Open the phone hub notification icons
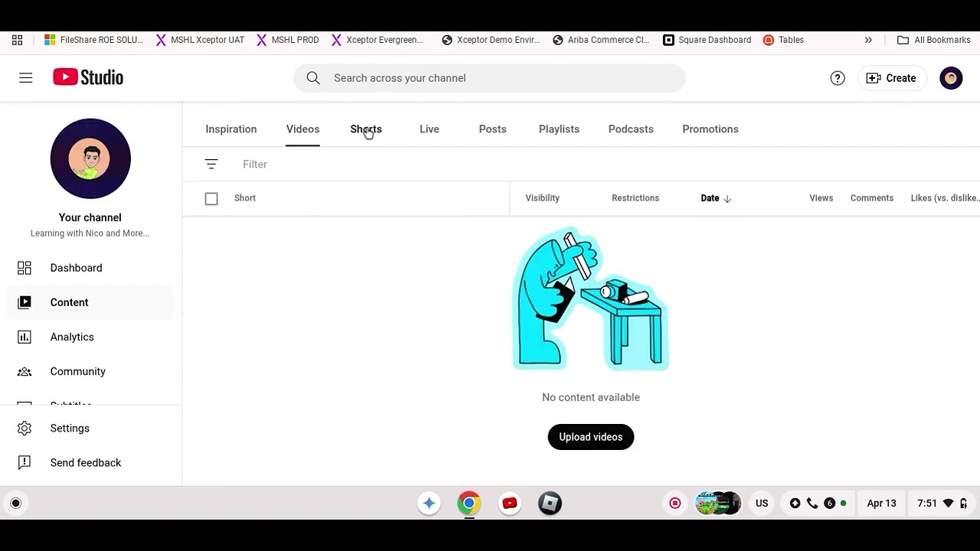This screenshot has width=980, height=551. (818, 504)
